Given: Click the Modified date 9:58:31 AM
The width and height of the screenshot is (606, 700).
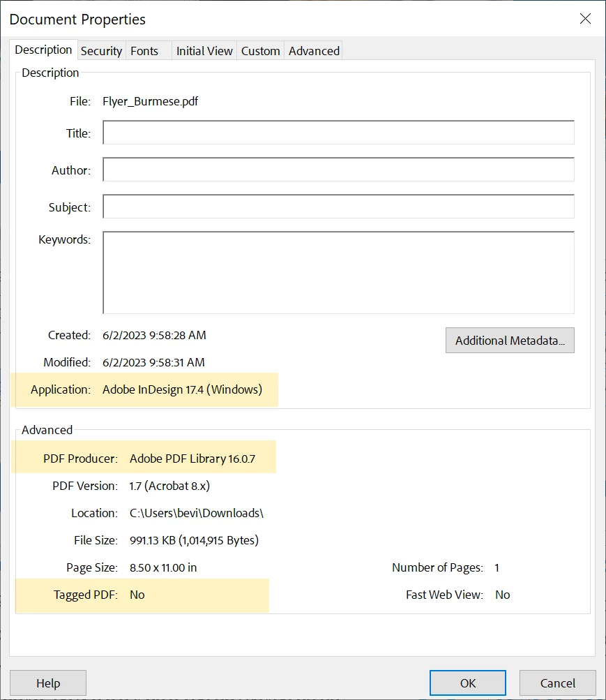Looking at the screenshot, I should [153, 362].
